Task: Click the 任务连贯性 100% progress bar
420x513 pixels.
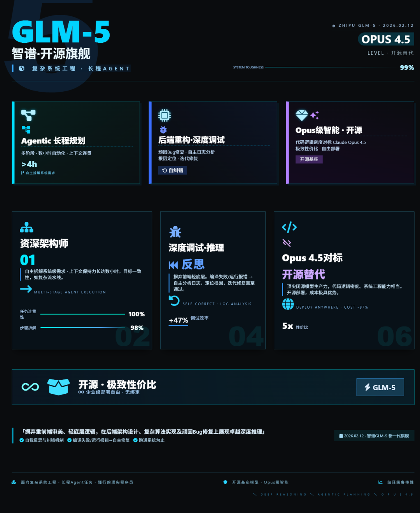Action: coord(82,314)
